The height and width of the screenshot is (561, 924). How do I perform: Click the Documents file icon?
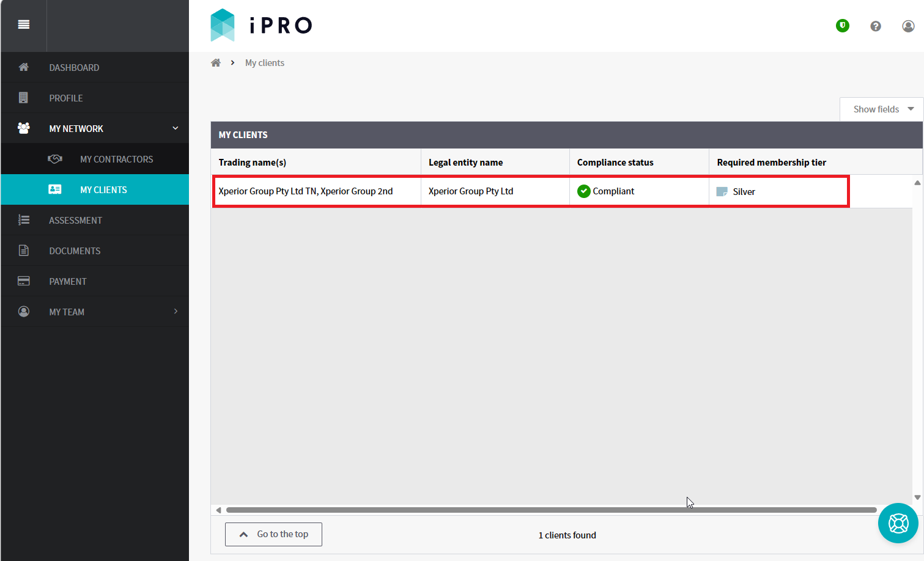click(x=24, y=251)
